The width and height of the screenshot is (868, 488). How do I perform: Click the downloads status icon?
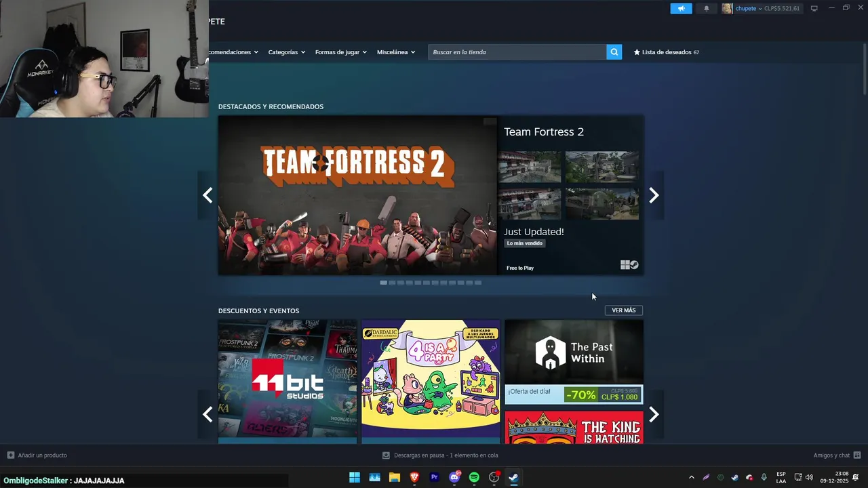pos(386,455)
